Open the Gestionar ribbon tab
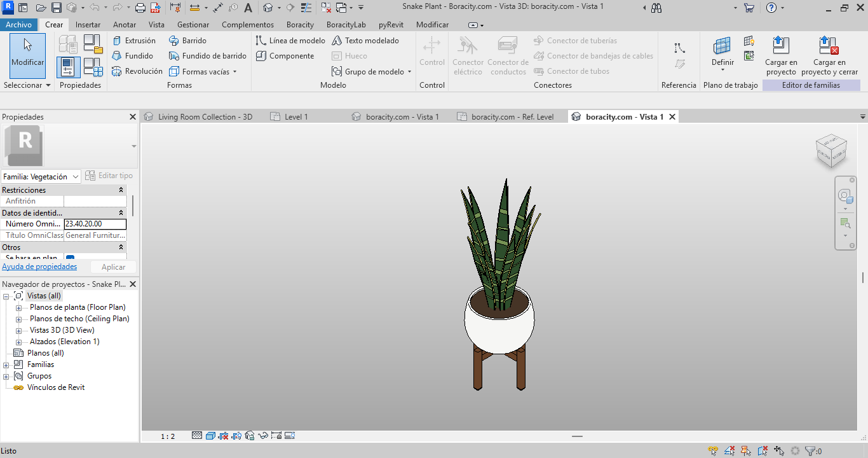Screen dimensions: 868x458 [193, 25]
